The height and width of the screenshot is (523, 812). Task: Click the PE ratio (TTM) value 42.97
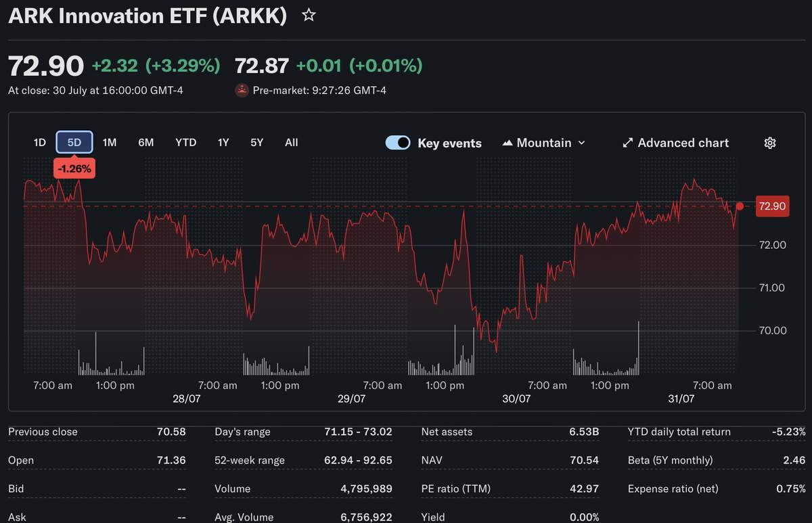point(585,488)
